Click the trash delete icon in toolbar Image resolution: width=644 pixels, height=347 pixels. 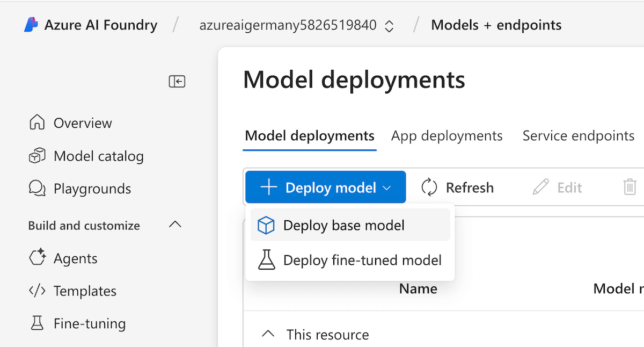(630, 187)
